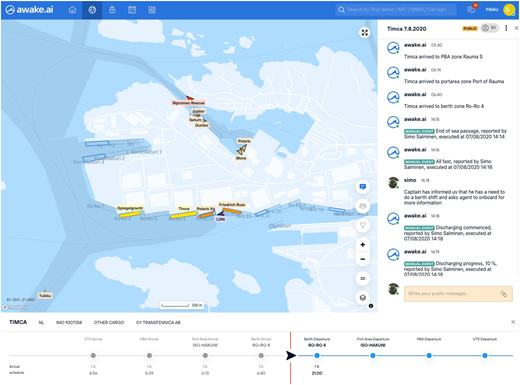Select the Spiegelgracht vessel label
The height and width of the screenshot is (385, 520).
(x=130, y=208)
